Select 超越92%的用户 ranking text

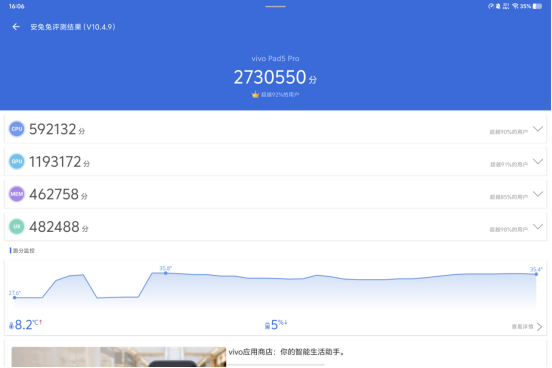point(280,94)
